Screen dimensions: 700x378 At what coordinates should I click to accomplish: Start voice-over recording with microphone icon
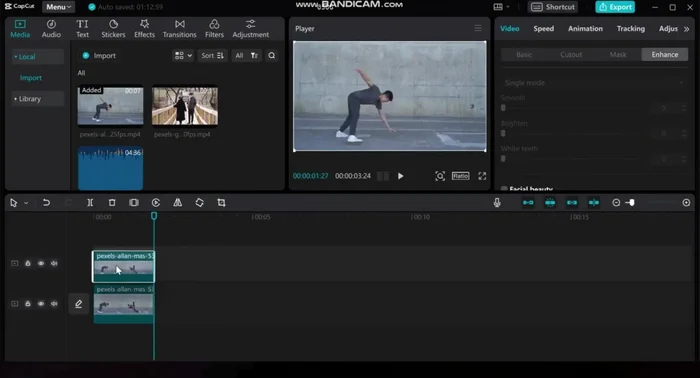tap(497, 203)
